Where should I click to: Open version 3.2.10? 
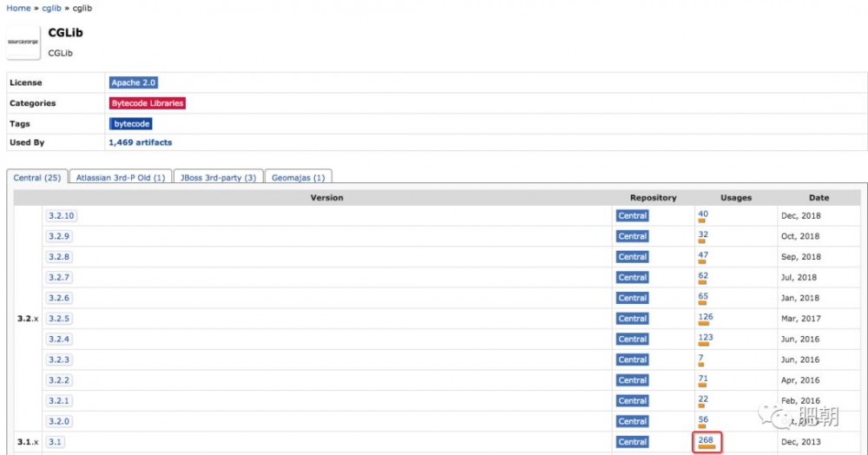[62, 215]
